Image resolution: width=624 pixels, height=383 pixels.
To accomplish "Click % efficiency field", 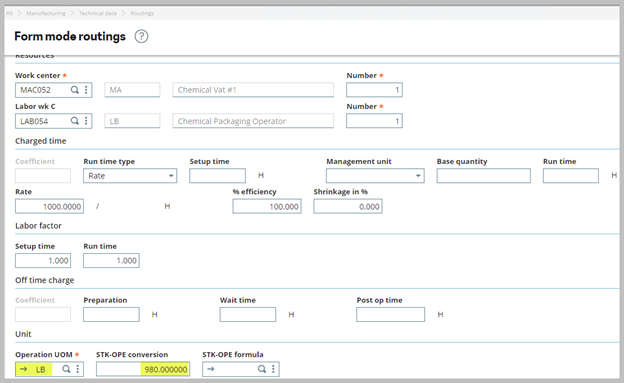I will click(267, 206).
